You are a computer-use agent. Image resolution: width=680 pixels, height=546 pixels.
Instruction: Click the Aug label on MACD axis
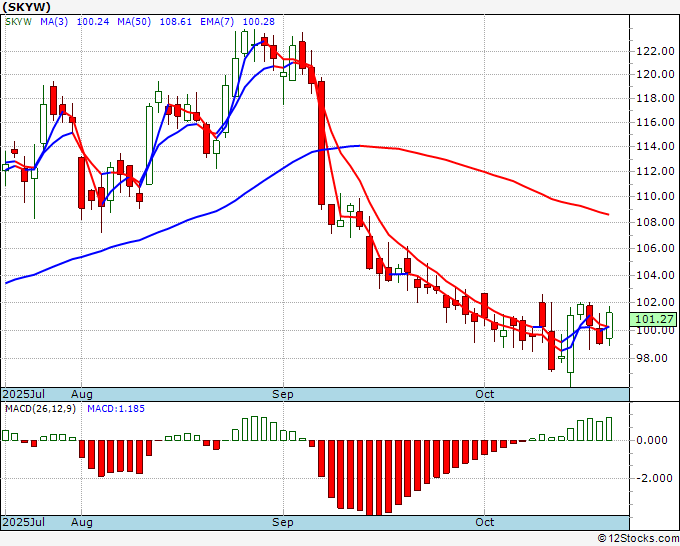(x=82, y=522)
